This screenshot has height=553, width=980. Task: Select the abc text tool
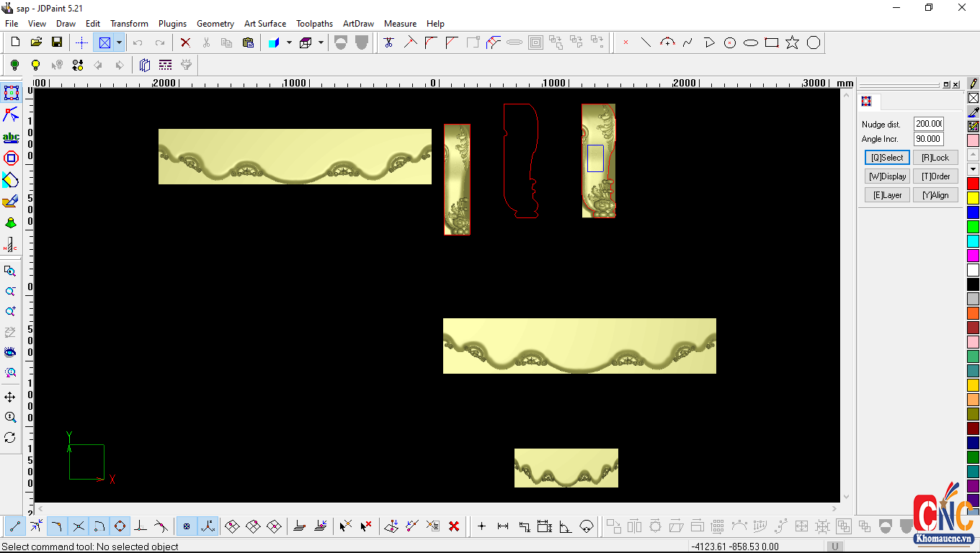pos(11,137)
